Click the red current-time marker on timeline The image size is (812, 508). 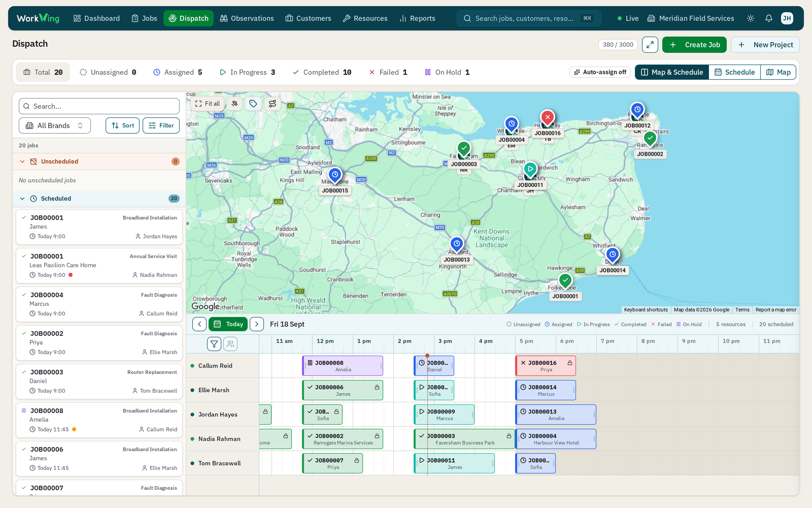pyautogui.click(x=427, y=356)
